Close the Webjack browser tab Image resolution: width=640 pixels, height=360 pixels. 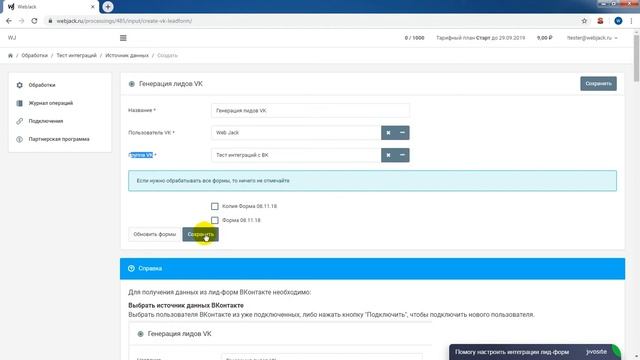click(93, 7)
